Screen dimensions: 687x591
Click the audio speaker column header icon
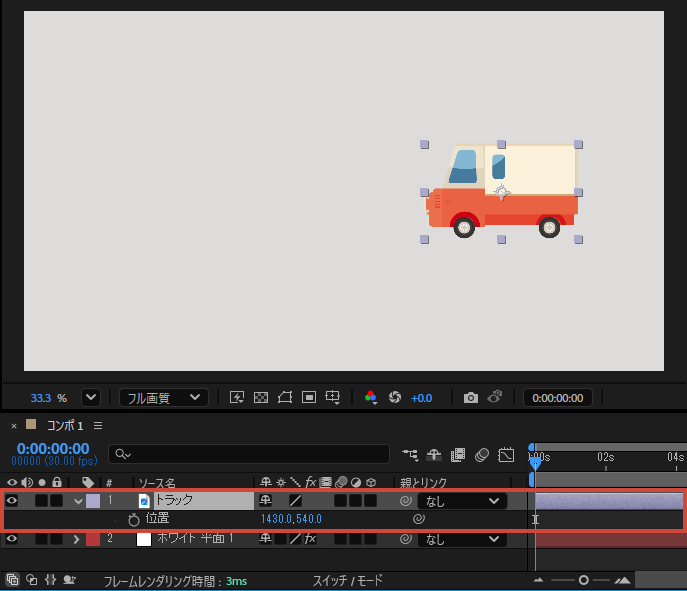pos(27,482)
